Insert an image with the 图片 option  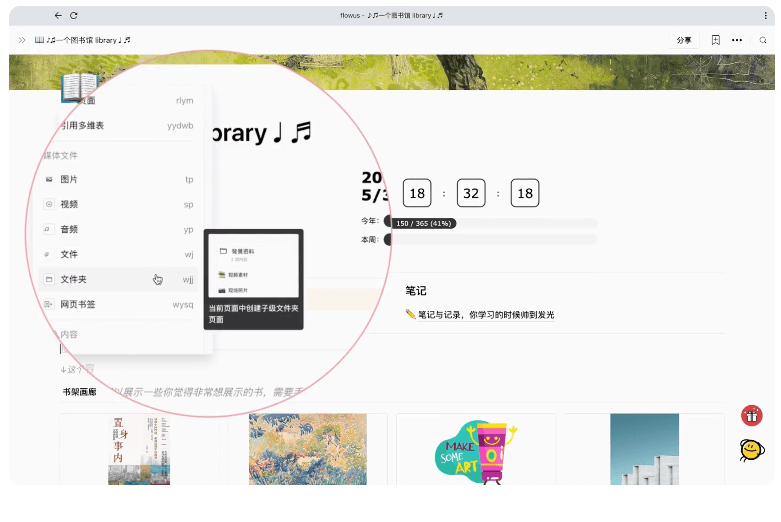pos(119,179)
